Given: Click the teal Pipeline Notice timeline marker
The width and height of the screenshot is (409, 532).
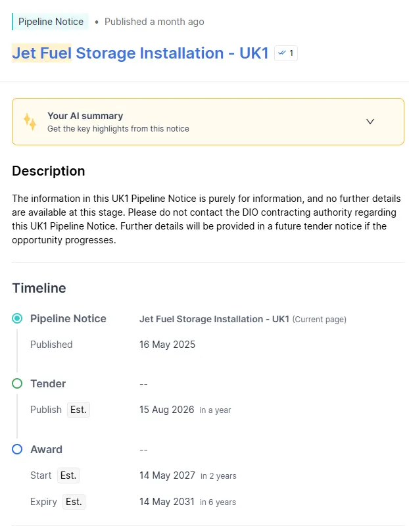Looking at the screenshot, I should coord(17,318).
